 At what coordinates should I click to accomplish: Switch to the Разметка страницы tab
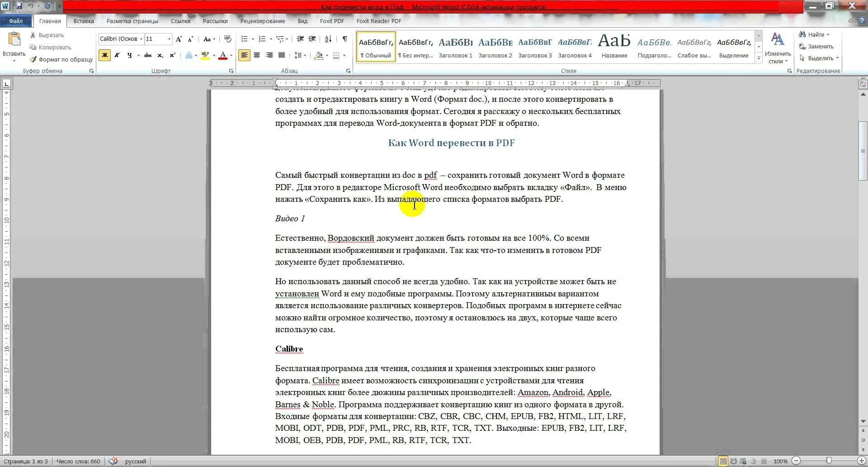tap(132, 21)
